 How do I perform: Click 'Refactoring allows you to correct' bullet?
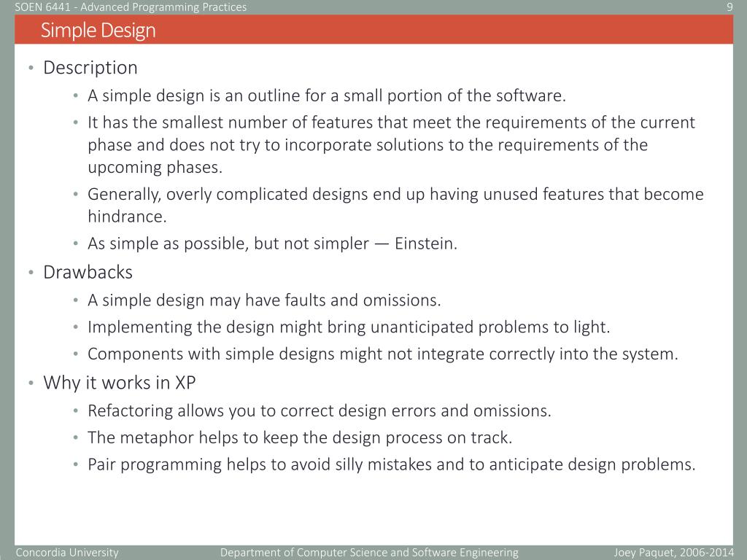[320, 411]
